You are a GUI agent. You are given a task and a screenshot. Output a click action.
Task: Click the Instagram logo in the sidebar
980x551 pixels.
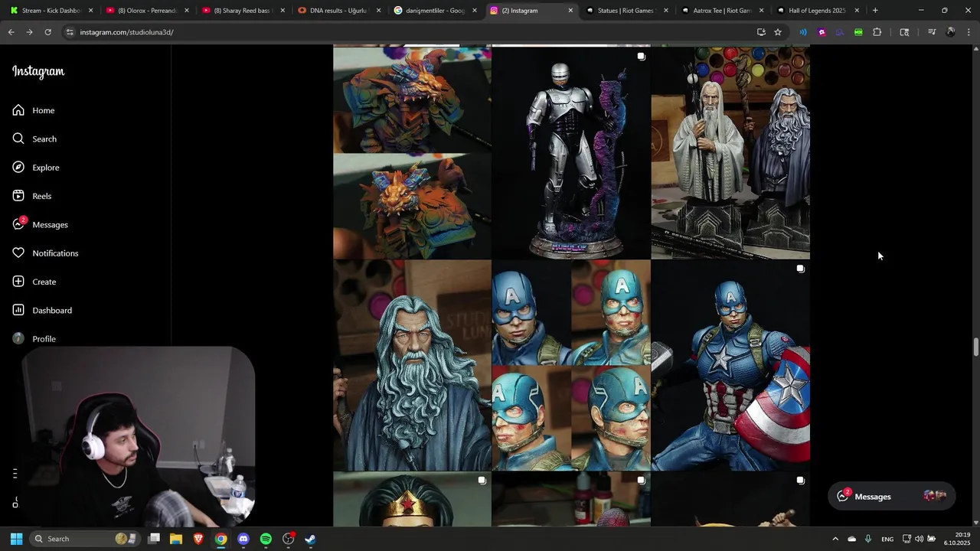pos(38,72)
